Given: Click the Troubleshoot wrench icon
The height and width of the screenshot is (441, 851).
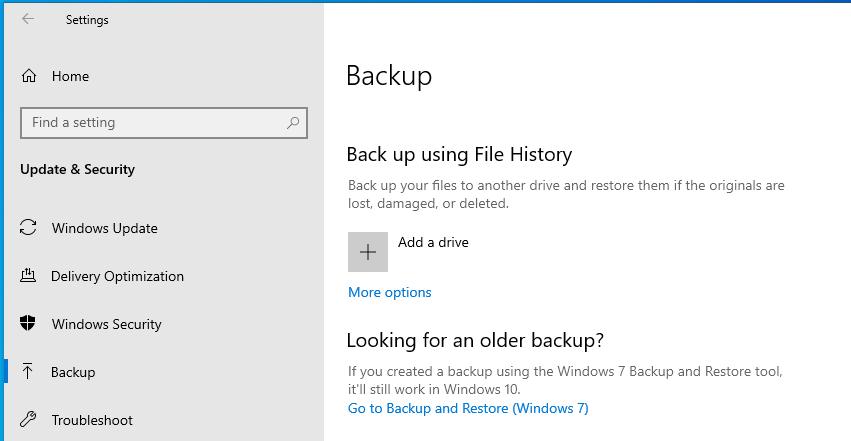Looking at the screenshot, I should (x=28, y=419).
